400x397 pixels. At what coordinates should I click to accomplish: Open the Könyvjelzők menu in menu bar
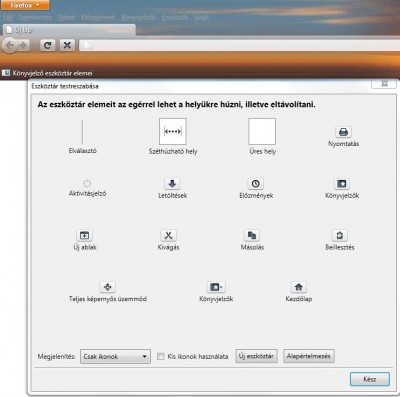(138, 17)
